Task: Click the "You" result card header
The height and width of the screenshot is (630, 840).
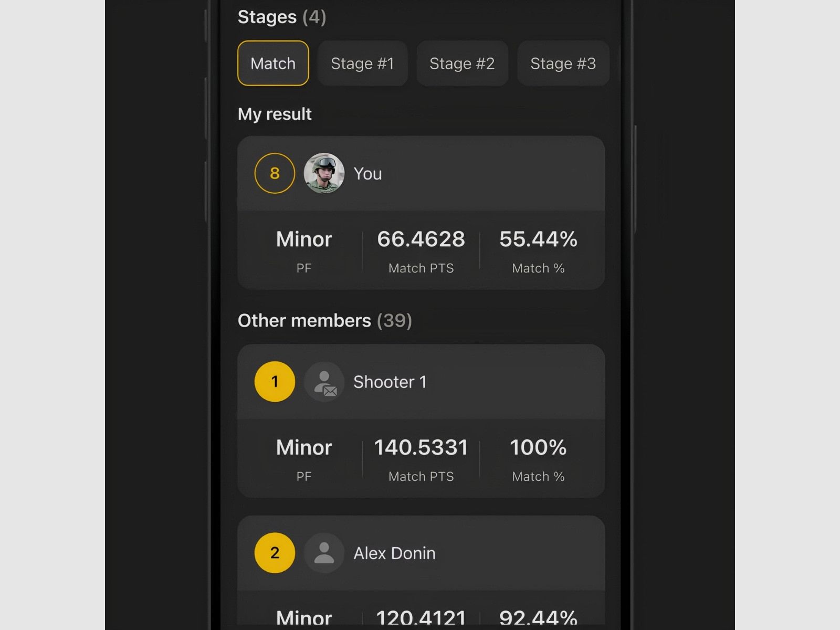Action: tap(421, 173)
